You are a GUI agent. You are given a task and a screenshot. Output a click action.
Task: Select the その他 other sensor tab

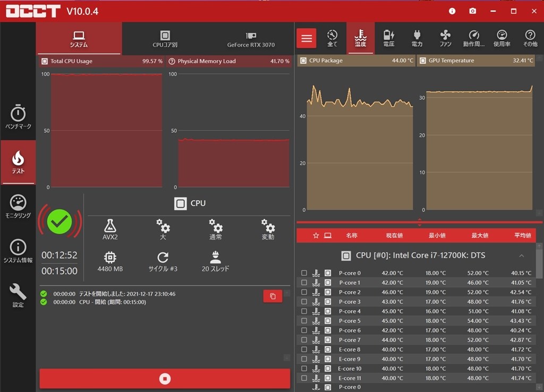(x=530, y=38)
